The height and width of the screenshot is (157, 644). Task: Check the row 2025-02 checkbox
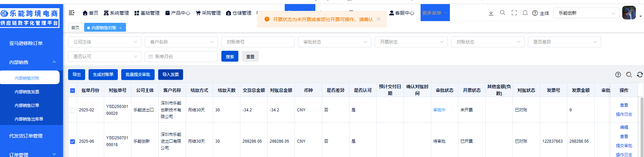73,110
